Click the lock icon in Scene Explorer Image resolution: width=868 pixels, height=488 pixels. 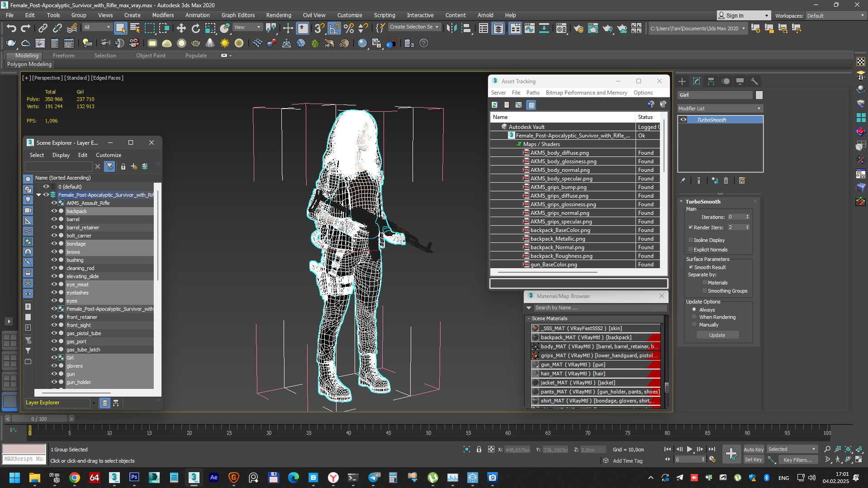pyautogui.click(x=123, y=166)
